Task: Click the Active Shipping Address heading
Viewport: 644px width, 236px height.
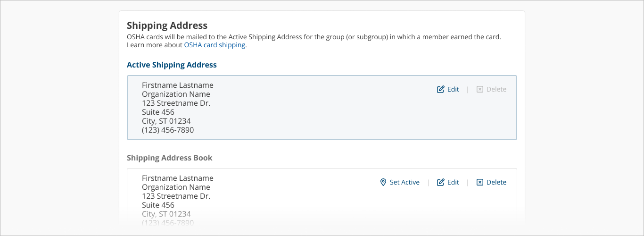Action: pos(172,65)
